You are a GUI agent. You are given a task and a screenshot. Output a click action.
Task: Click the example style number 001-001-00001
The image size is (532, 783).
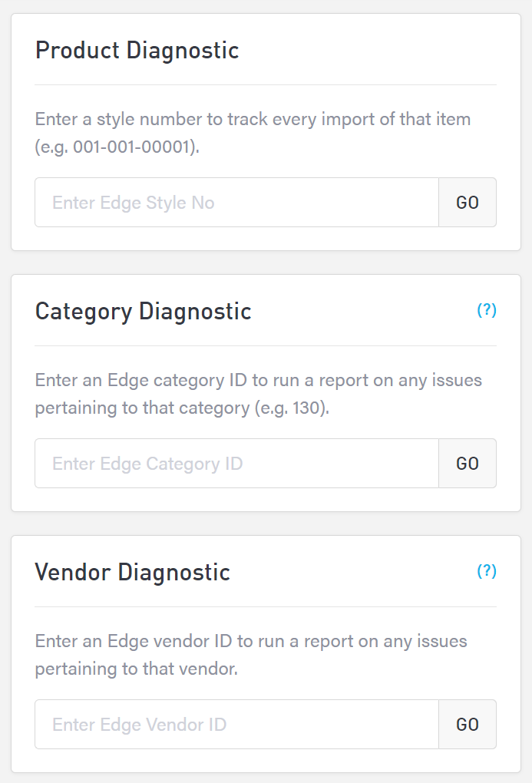tap(134, 147)
